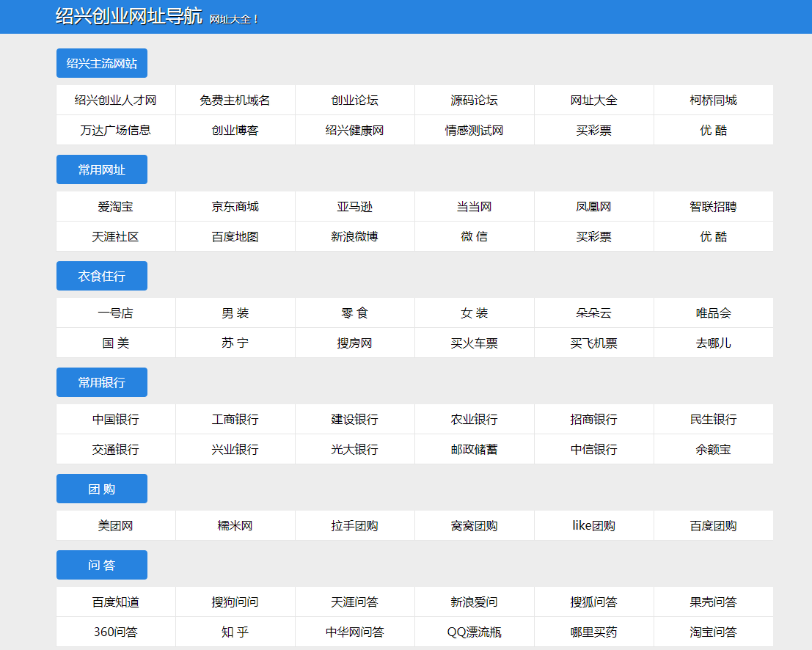Open 民生银行
The height and width of the screenshot is (650, 812).
tap(714, 420)
